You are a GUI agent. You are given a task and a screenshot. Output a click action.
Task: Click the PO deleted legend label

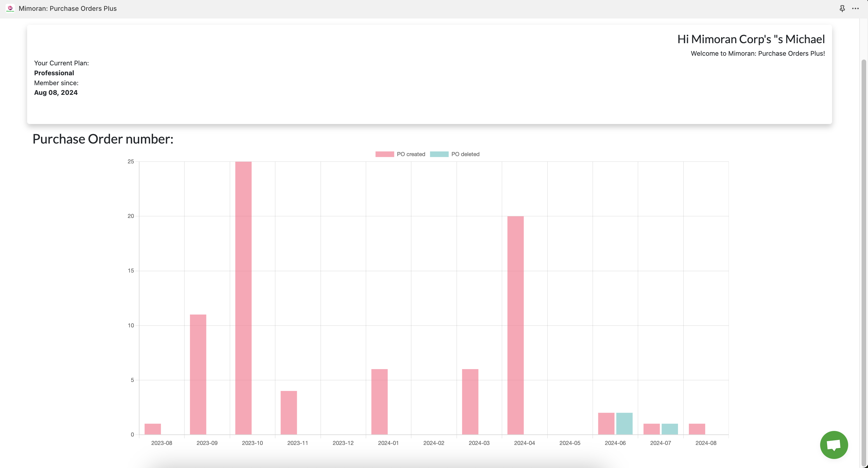click(x=465, y=154)
